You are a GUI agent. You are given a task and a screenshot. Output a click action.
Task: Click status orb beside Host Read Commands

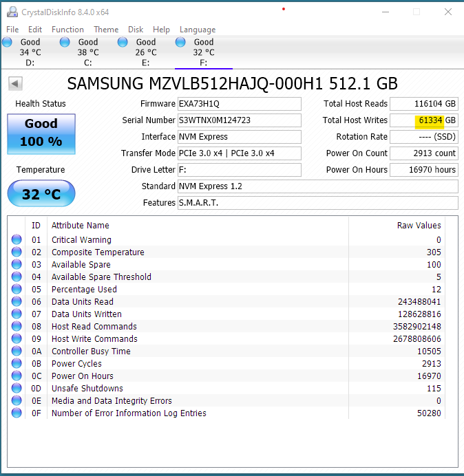click(17, 326)
